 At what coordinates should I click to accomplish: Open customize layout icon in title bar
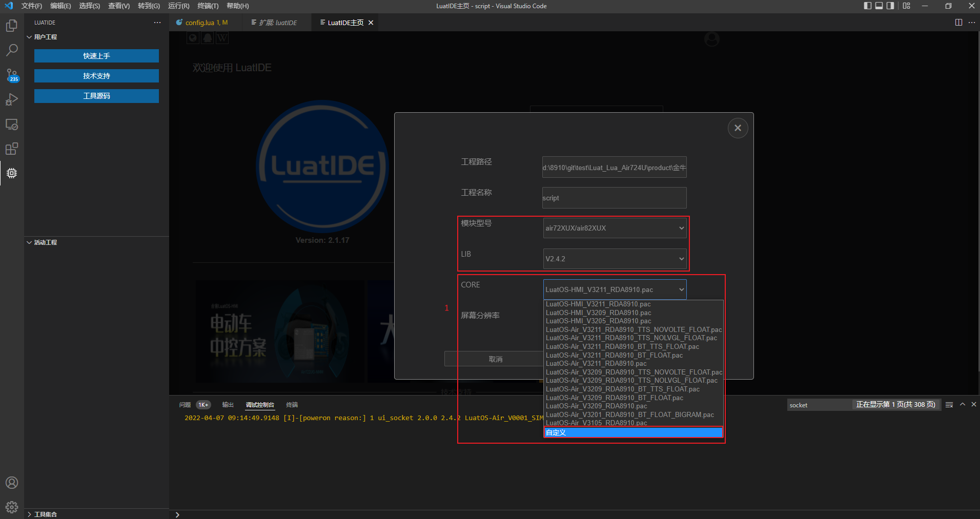pyautogui.click(x=907, y=6)
